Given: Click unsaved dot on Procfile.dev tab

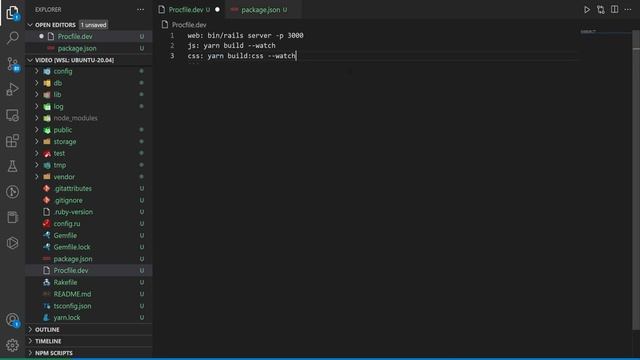Looking at the screenshot, I should (217, 9).
